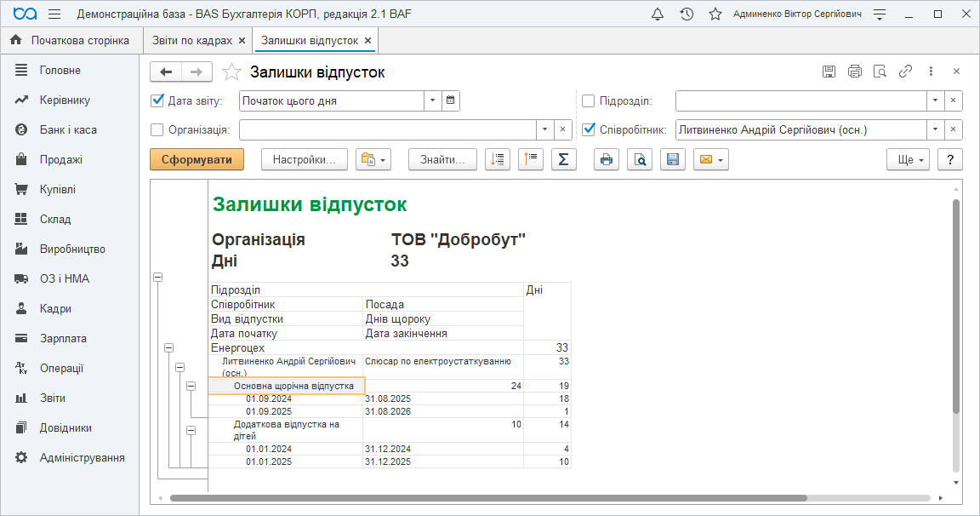
Task: Expand all groups icon in toolbar
Action: pyautogui.click(x=498, y=159)
